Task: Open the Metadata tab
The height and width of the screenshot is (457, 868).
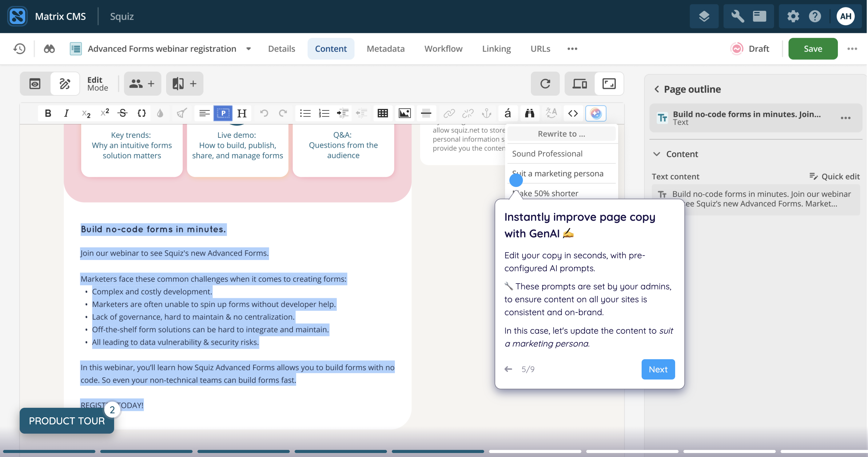Action: click(385, 49)
